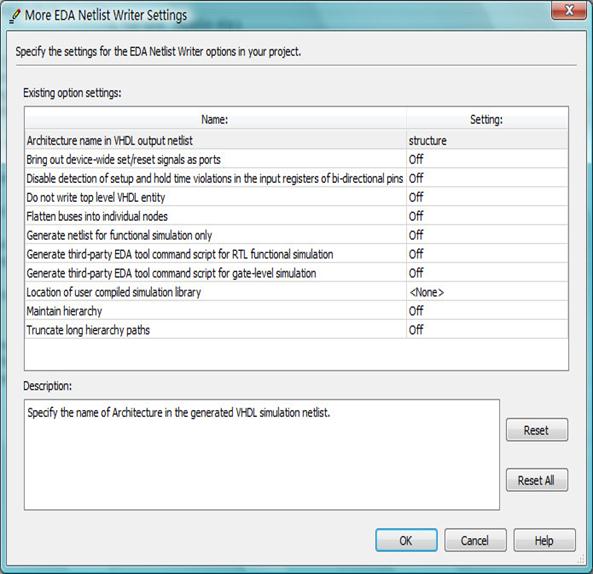Image resolution: width=593 pixels, height=574 pixels.
Task: Edit the 'structure' architecture name setting
Action: [487, 140]
